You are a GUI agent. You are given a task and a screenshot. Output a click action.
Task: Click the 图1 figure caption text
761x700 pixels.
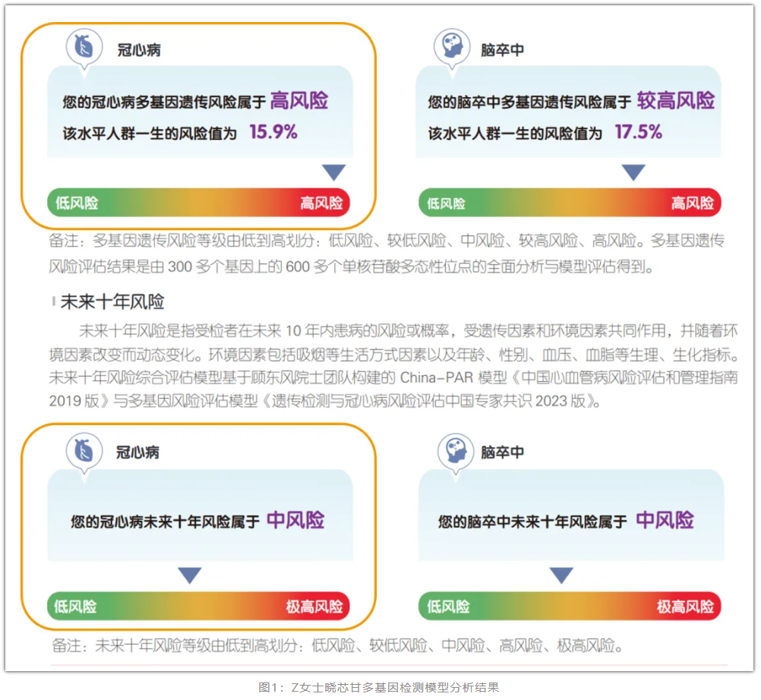(378, 687)
